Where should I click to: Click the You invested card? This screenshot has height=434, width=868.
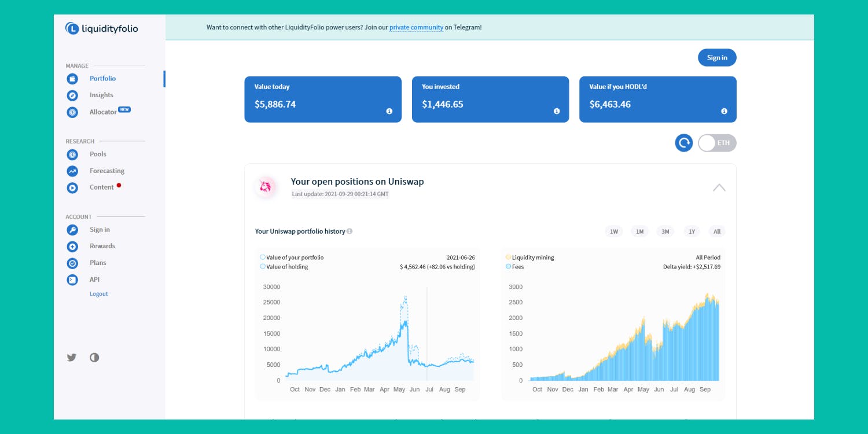490,100
